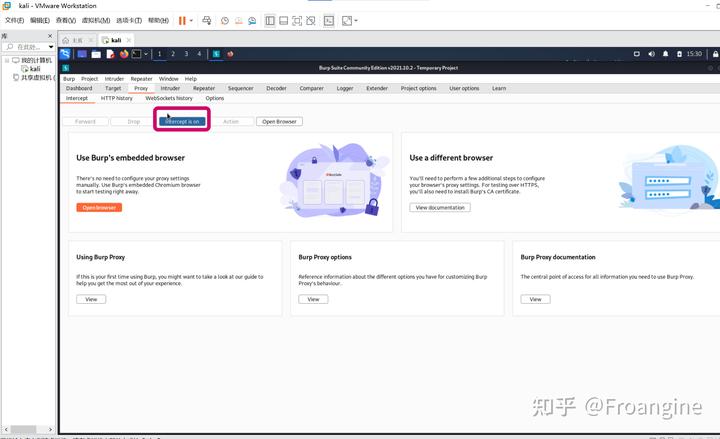Viewport: 720px width, 439px height.
Task: Switch to the Extender tab
Action: (377, 88)
